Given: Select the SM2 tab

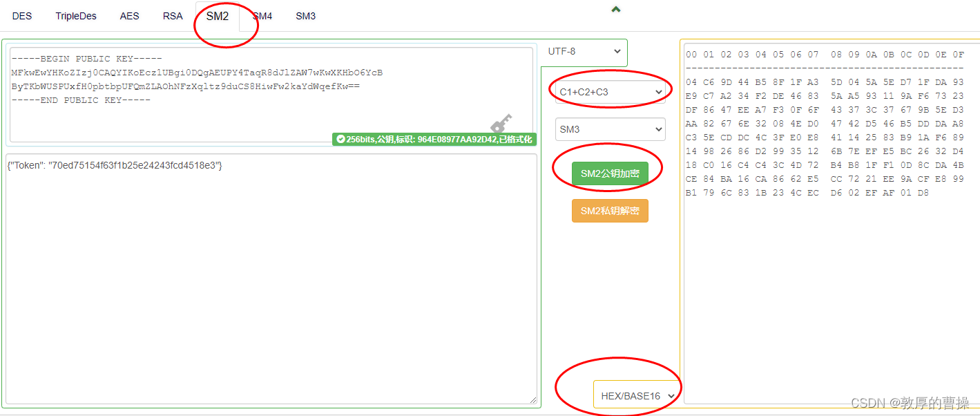Looking at the screenshot, I should pyautogui.click(x=218, y=15).
